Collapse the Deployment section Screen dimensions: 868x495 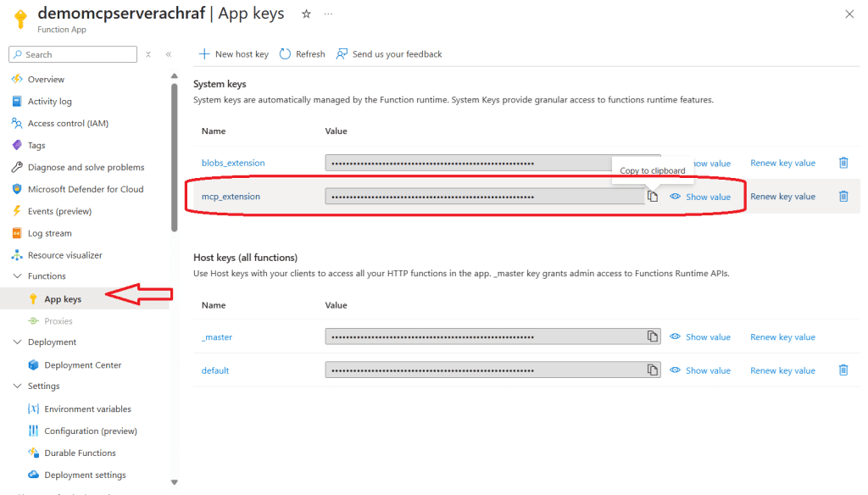tap(17, 342)
